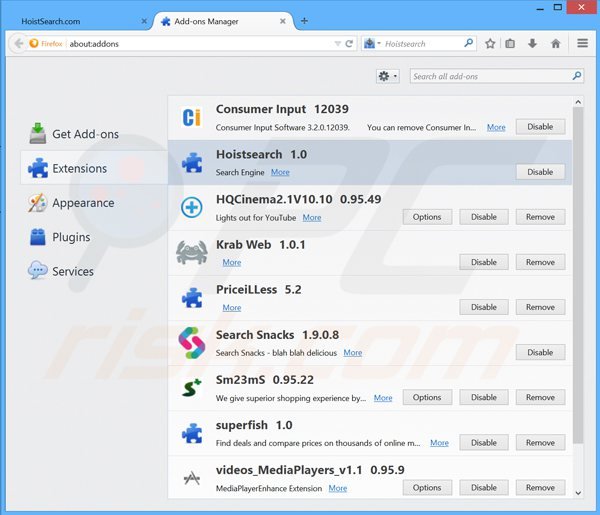The width and height of the screenshot is (600, 515).
Task: Remove the Krab Web extension
Action: pyautogui.click(x=540, y=262)
